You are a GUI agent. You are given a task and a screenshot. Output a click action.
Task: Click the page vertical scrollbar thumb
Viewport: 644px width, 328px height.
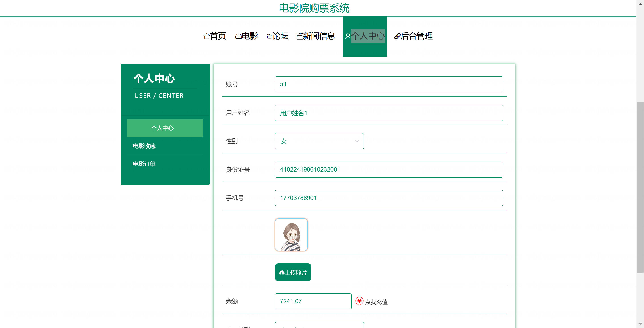[640, 187]
